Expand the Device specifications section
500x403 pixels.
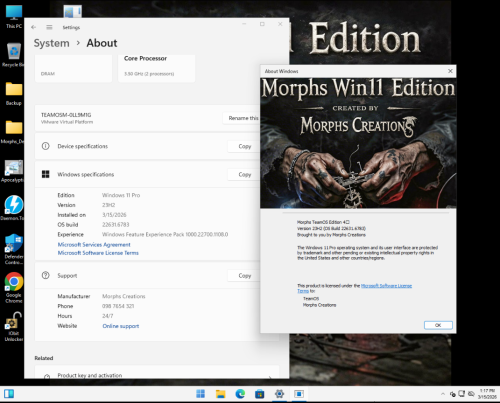147,146
